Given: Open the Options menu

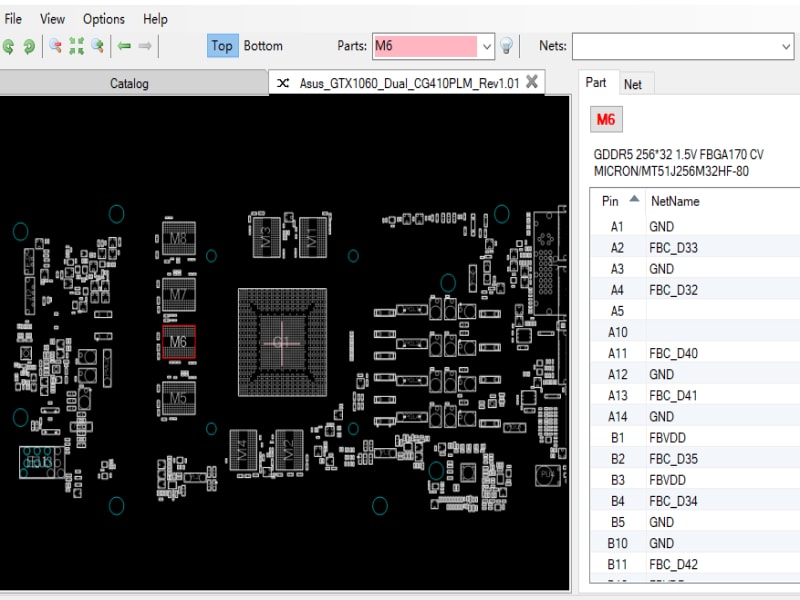Looking at the screenshot, I should pos(104,19).
